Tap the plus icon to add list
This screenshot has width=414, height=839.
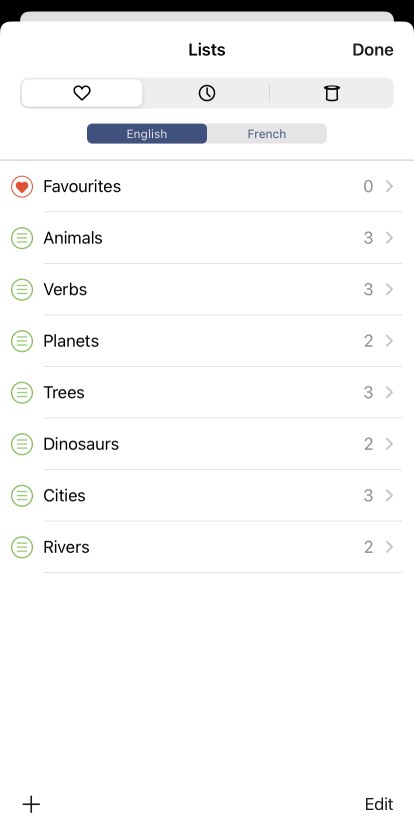click(x=31, y=804)
